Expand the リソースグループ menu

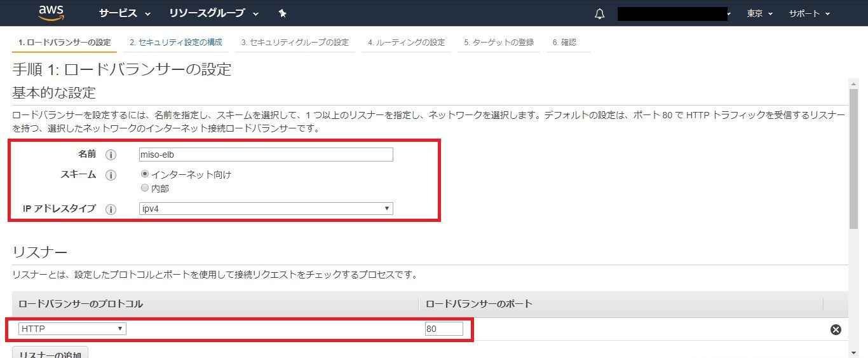pyautogui.click(x=214, y=13)
